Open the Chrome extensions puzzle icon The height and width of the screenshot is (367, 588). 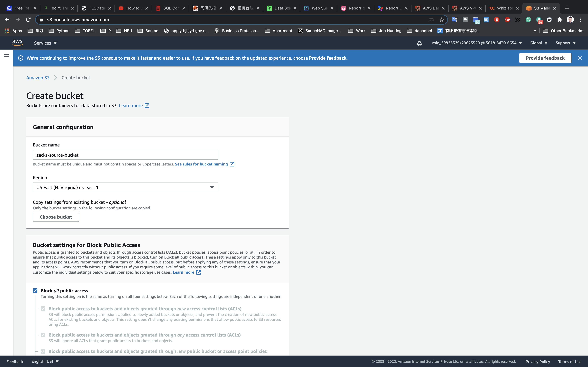click(560, 20)
